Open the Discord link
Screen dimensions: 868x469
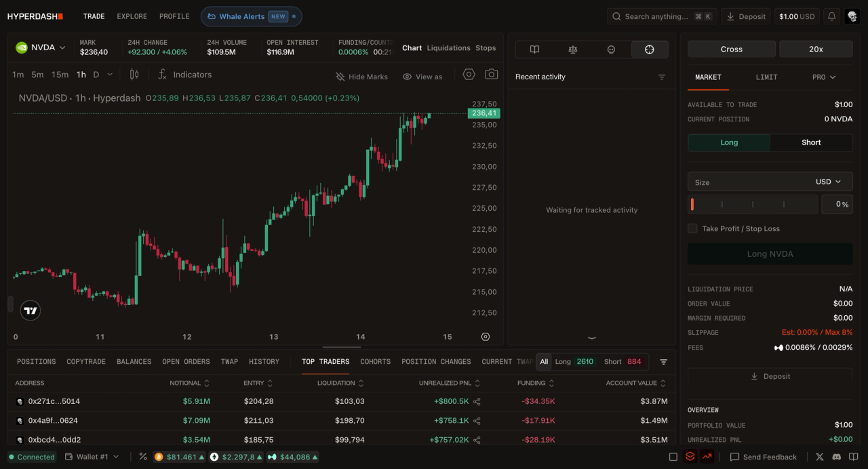click(x=837, y=457)
